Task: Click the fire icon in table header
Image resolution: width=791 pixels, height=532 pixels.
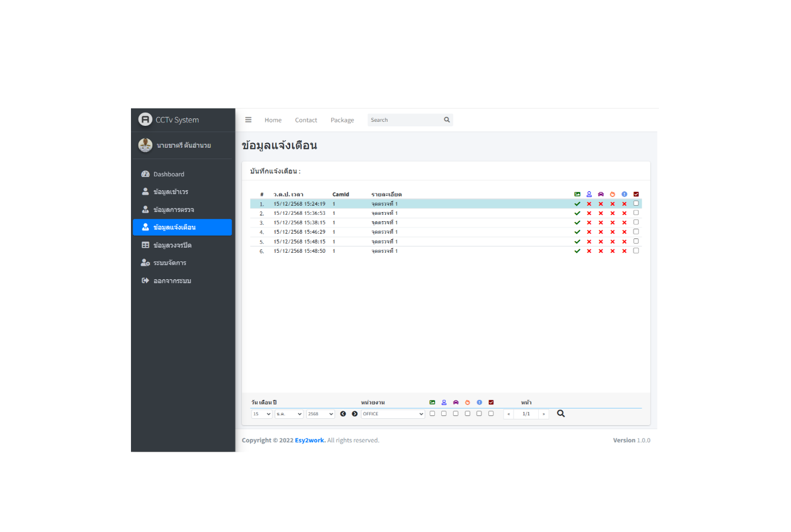Action: 612,194
